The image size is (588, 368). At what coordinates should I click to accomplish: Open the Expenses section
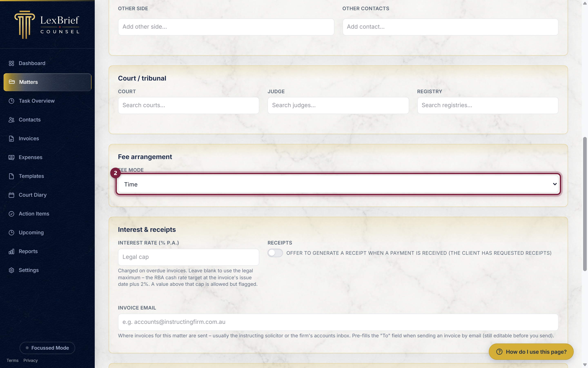tap(47, 157)
